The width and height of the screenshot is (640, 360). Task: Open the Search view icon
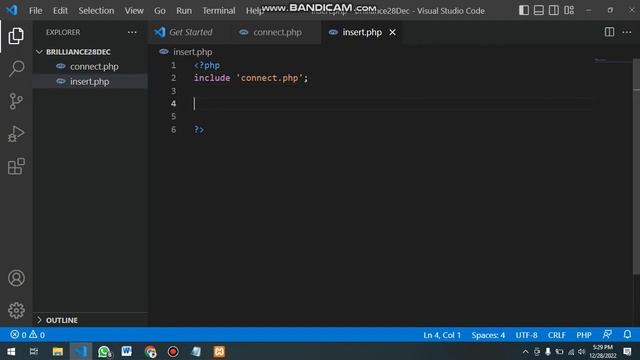coord(16,69)
